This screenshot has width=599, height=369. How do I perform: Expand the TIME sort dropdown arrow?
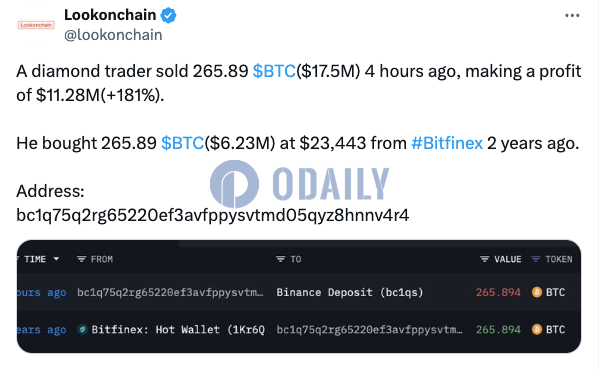click(x=56, y=259)
